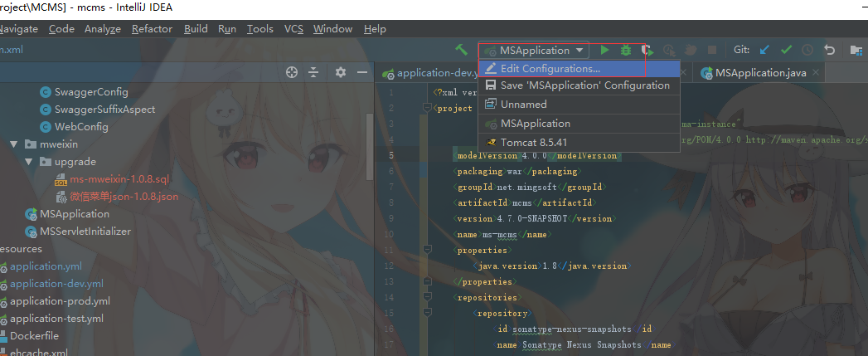The width and height of the screenshot is (868, 356).
Task: Open the Refactor menu
Action: (x=153, y=29)
